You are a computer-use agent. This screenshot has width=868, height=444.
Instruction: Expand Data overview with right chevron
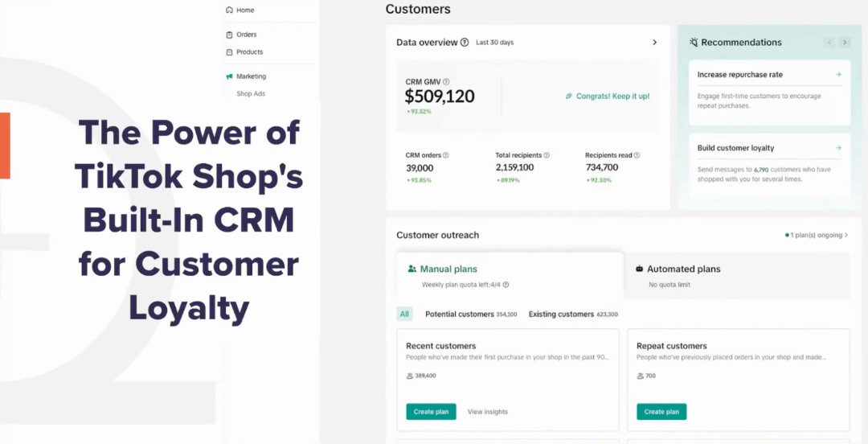[x=654, y=42]
